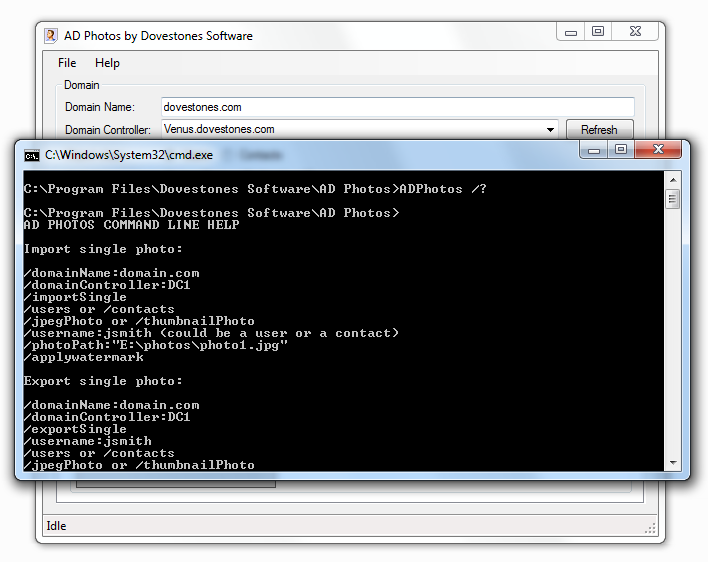Expand the Domain Controller dropdown arrow
The image size is (708, 562).
[550, 130]
